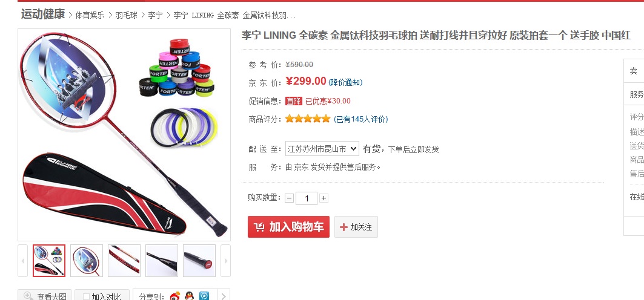Screen dimensions: 644x300
Task: Show previous thumbnails with left arrow
Action: pos(22,261)
